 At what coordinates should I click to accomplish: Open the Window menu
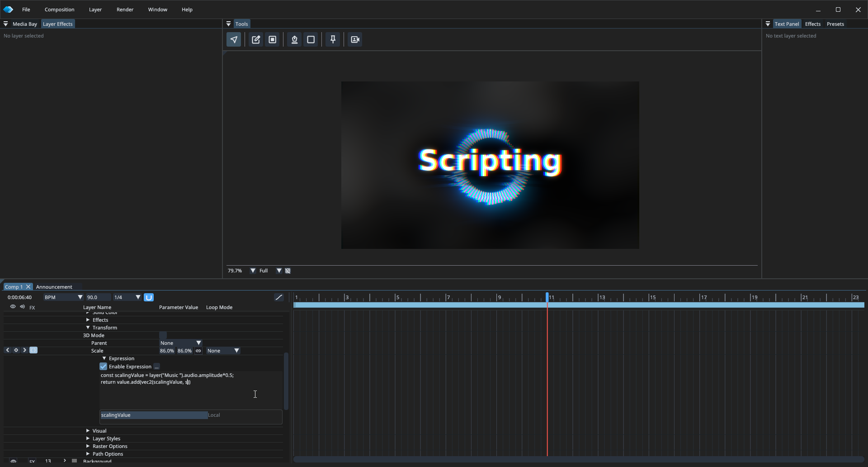click(x=157, y=10)
